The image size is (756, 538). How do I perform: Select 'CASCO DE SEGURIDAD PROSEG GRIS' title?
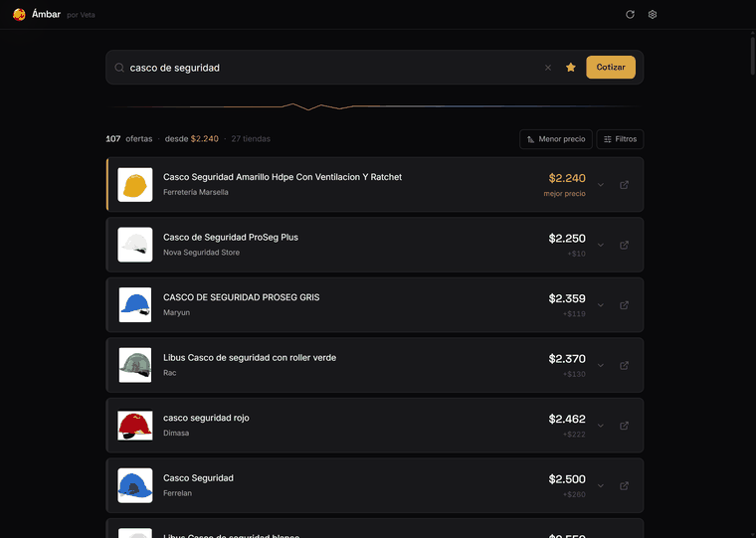[x=241, y=297]
